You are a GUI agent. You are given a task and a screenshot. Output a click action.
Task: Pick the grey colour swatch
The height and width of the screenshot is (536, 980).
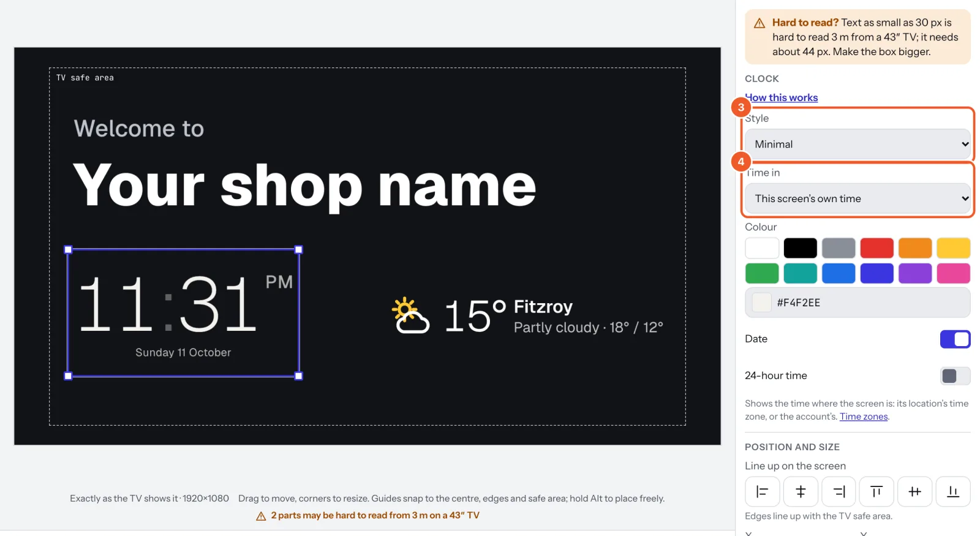coord(839,248)
